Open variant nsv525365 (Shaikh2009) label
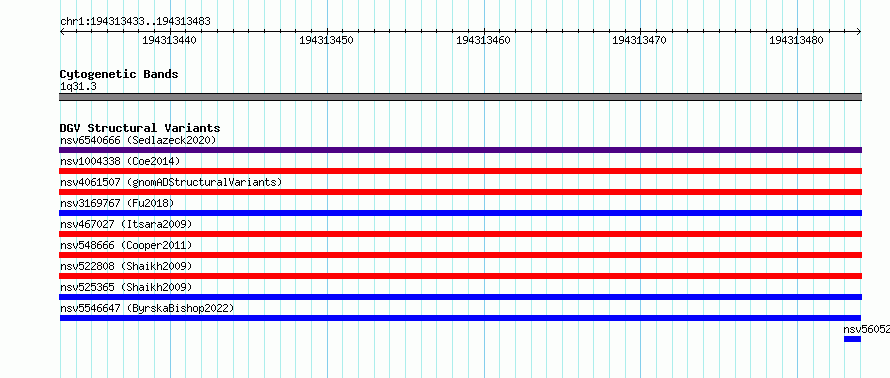 126,287
